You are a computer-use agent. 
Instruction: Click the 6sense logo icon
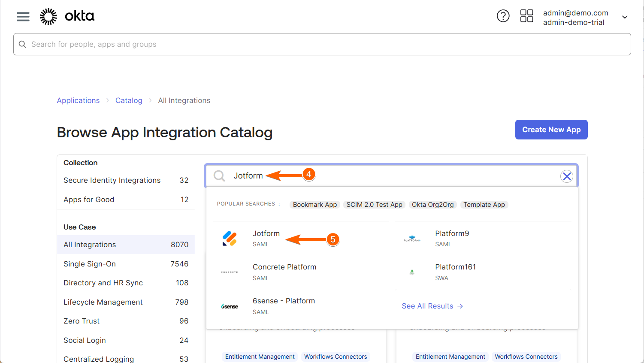pos(230,306)
